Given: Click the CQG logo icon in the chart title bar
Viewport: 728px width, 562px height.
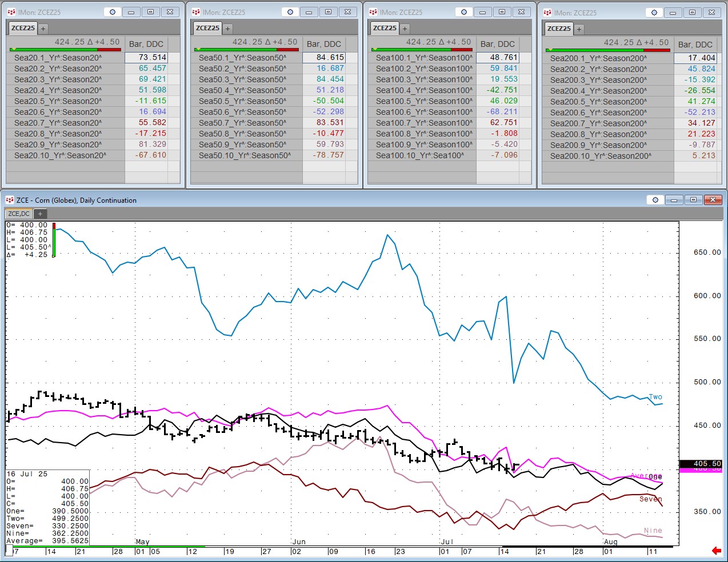Looking at the screenshot, I should (x=9, y=200).
